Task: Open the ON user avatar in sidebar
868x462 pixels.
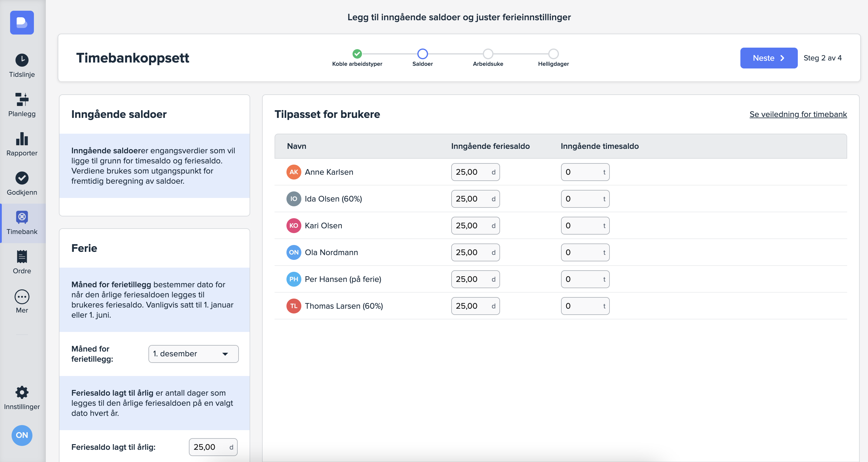Action: point(22,435)
